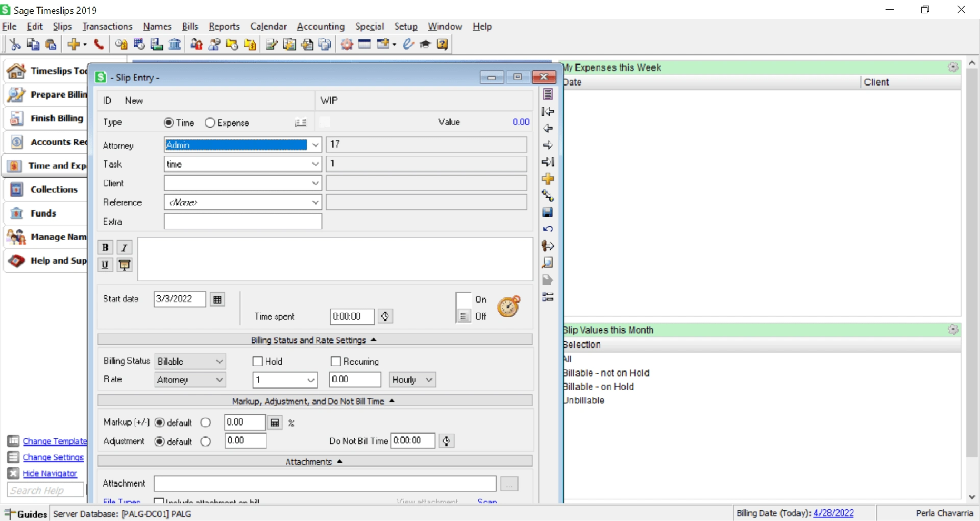Click the red phone icon in the main toolbar
This screenshot has width=980, height=521.
click(99, 44)
